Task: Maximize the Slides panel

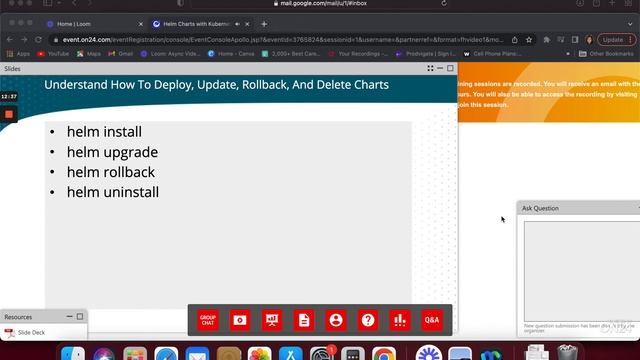Action: (x=450, y=69)
